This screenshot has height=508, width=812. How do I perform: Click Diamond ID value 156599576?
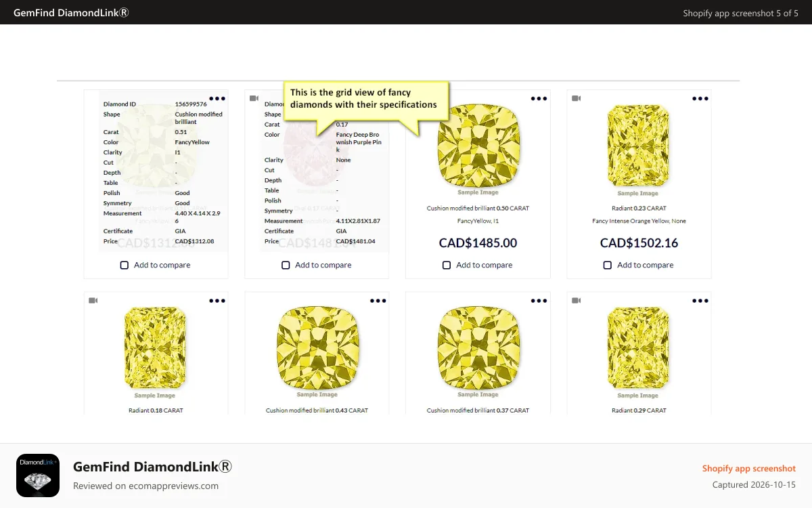coord(191,104)
